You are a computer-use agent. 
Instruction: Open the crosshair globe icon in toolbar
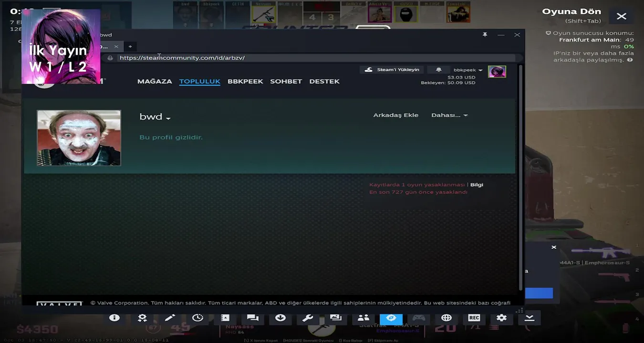pyautogui.click(x=447, y=318)
